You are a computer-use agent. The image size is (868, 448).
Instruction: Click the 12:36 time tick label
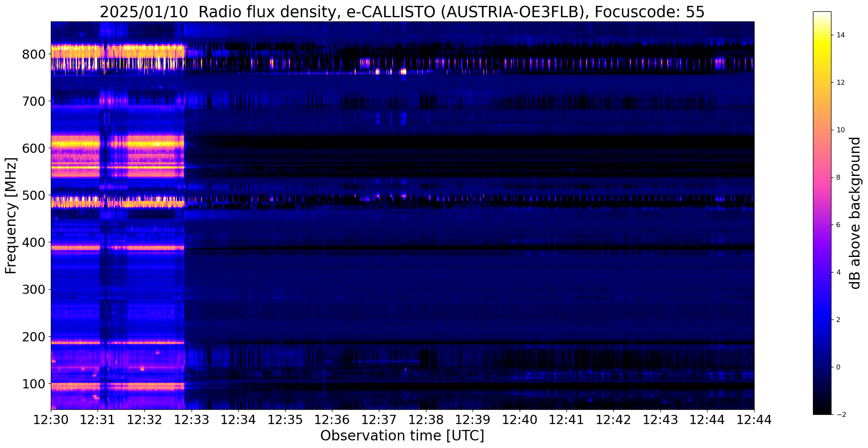(x=332, y=420)
